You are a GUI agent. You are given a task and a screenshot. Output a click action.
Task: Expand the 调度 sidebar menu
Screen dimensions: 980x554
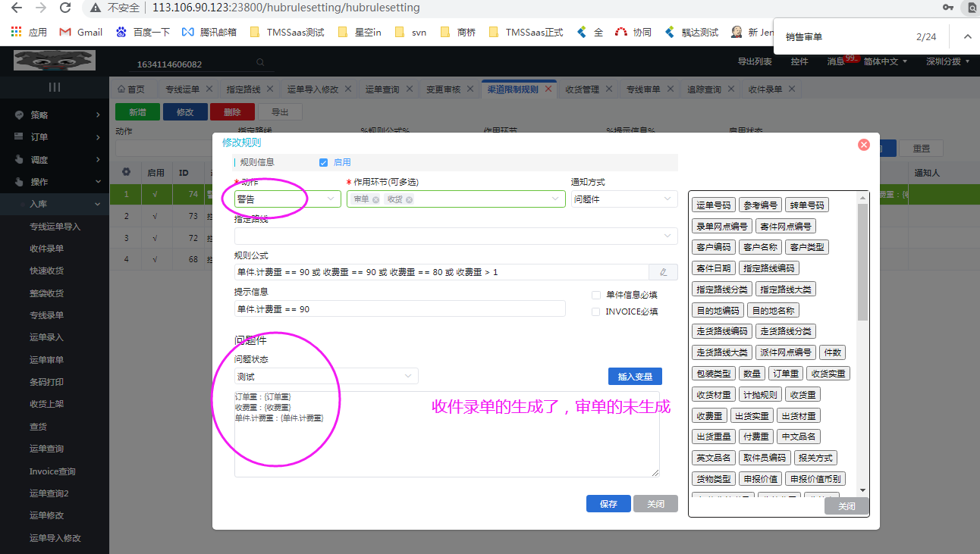(55, 160)
